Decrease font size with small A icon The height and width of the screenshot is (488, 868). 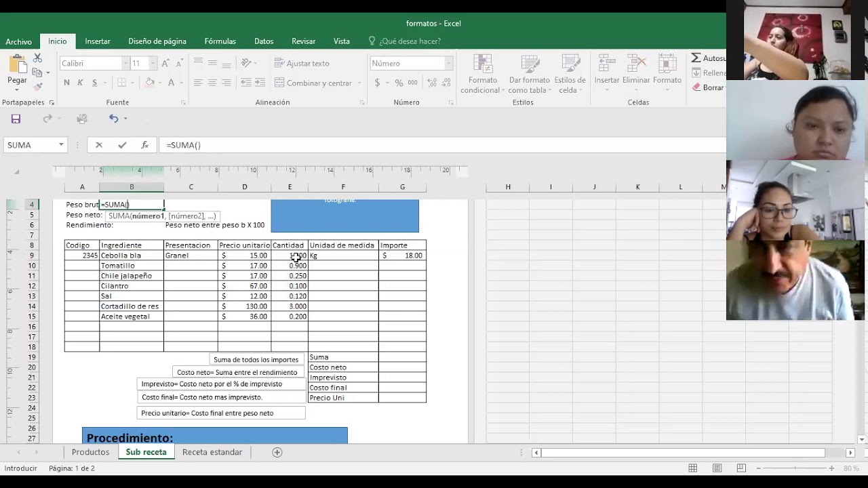(x=180, y=63)
